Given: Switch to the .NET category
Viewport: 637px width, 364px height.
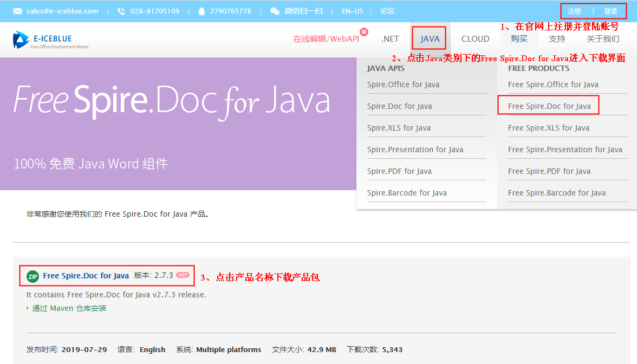Looking at the screenshot, I should tap(389, 38).
